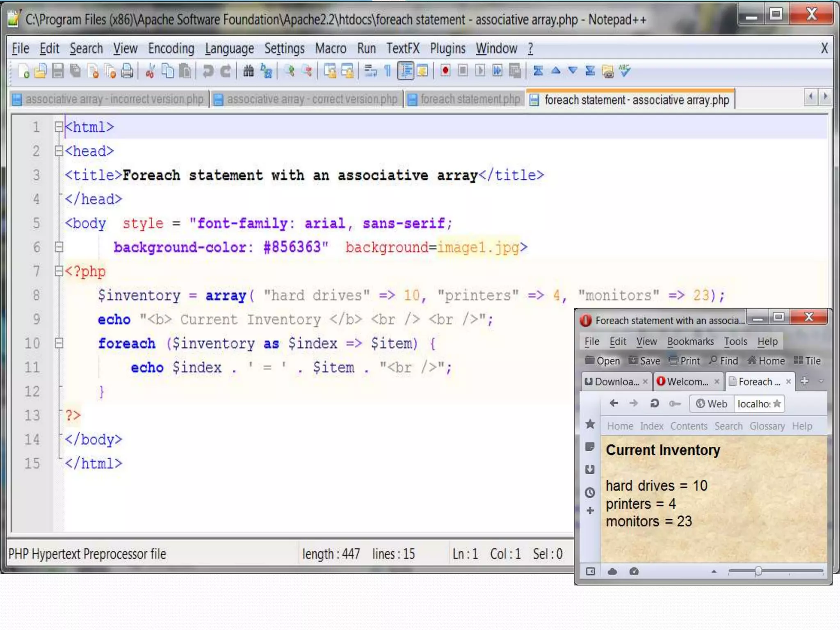This screenshot has height=630, width=840.
Task: Toggle the indent guide button
Action: 406,71
